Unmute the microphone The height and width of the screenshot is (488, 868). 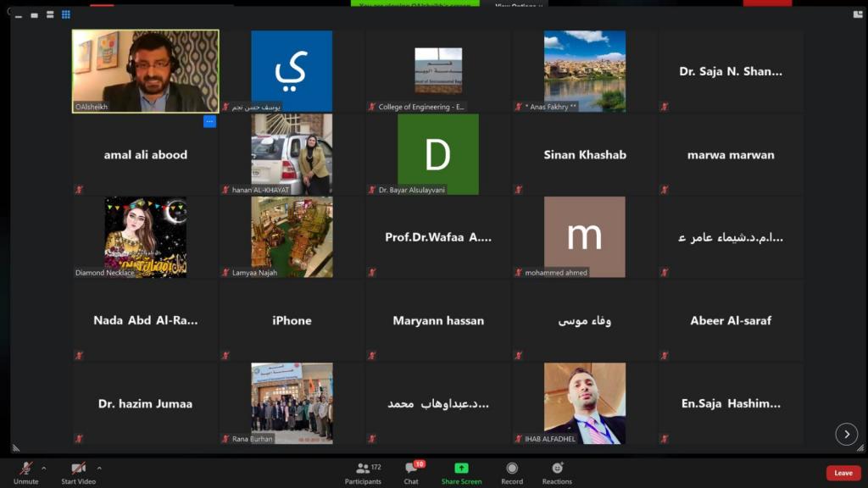(x=25, y=472)
